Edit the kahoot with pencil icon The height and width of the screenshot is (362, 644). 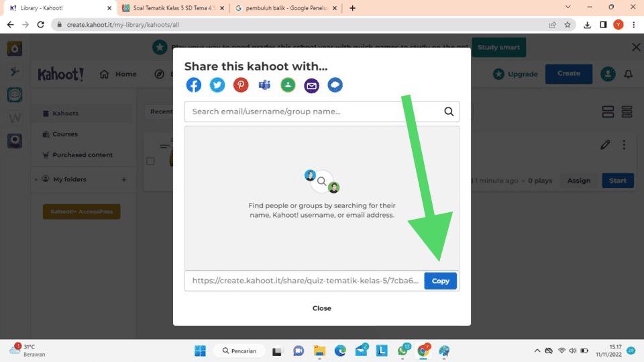(605, 145)
